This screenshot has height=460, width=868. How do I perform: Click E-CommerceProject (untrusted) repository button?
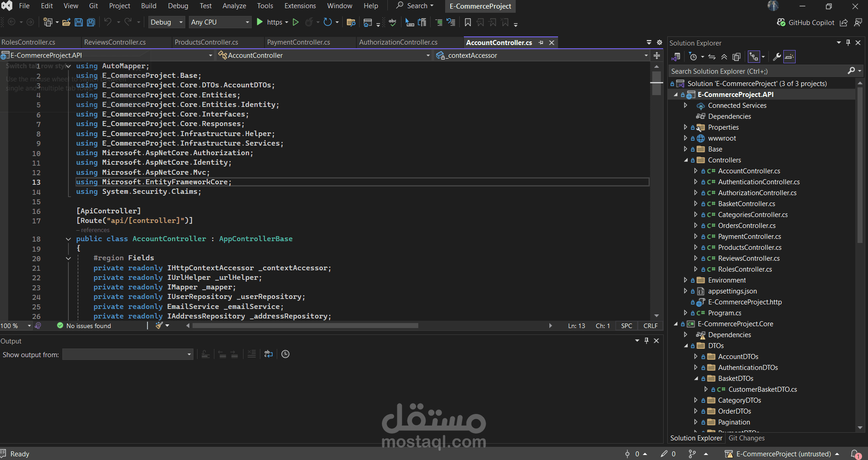(x=783, y=454)
